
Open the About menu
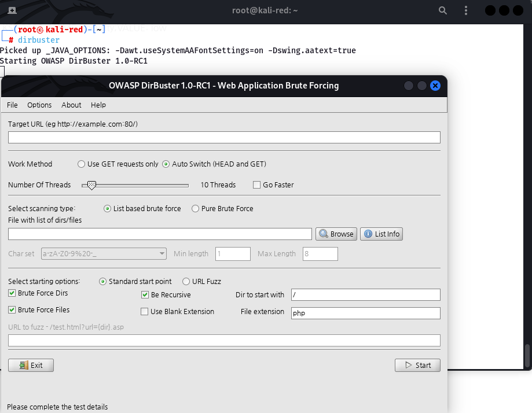click(x=71, y=105)
